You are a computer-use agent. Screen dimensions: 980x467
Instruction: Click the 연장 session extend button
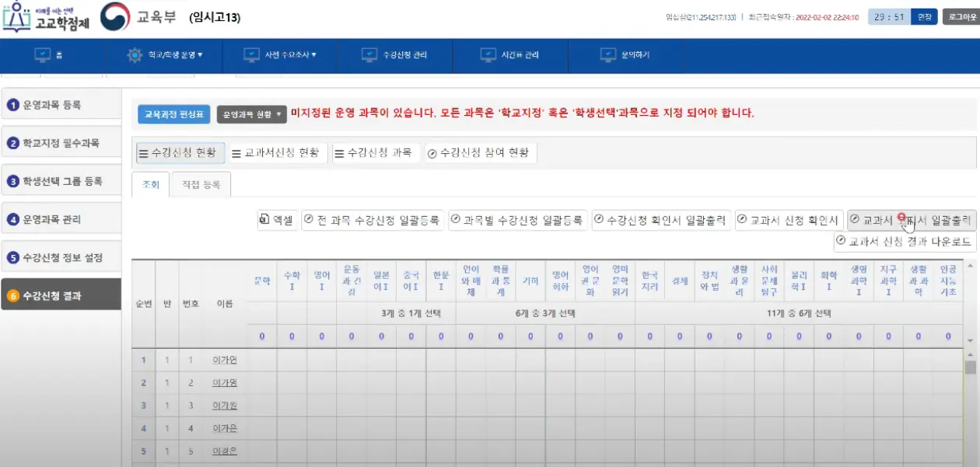click(x=924, y=16)
